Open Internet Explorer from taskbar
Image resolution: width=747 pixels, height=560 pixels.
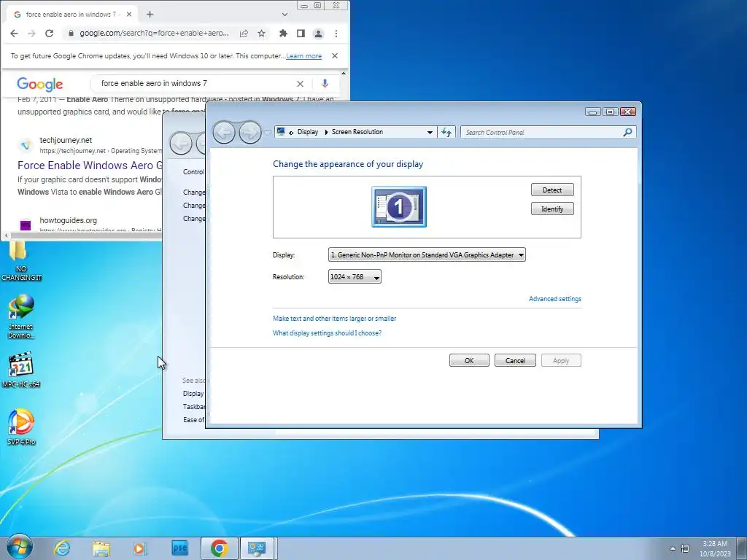[x=62, y=548]
